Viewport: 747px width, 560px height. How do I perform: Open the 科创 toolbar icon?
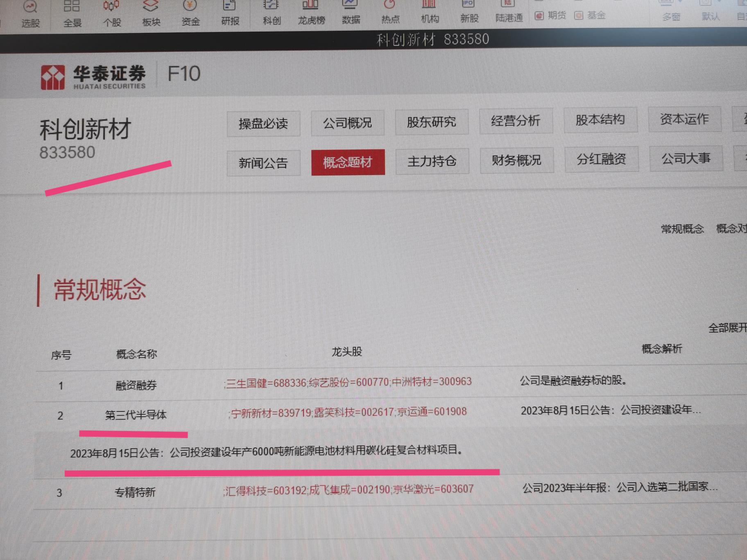[272, 12]
